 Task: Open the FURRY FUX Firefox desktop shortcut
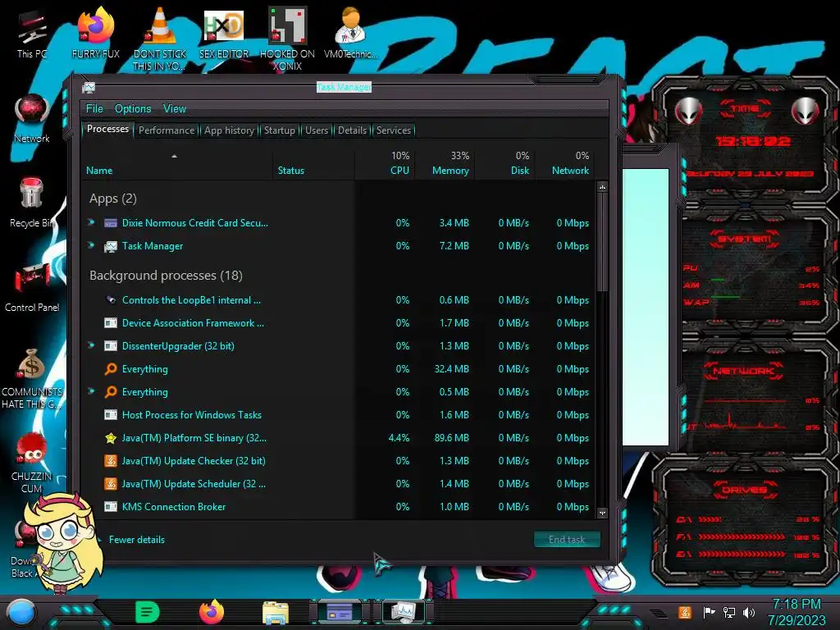point(96,33)
